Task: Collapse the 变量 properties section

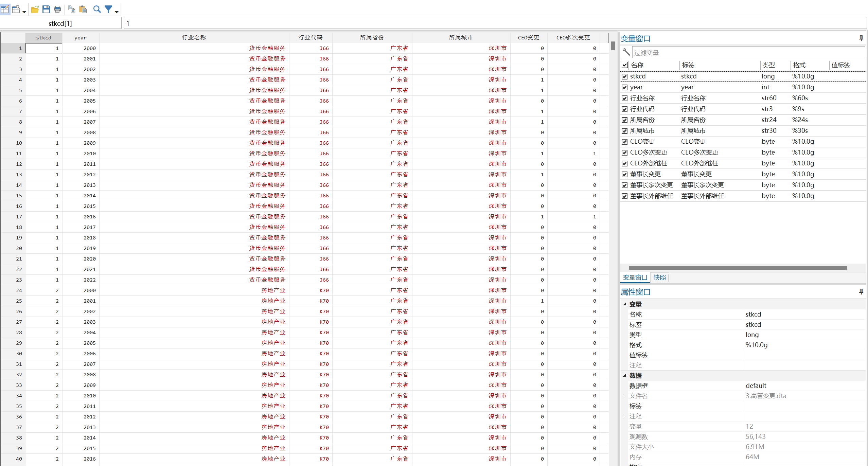Action: (624, 304)
